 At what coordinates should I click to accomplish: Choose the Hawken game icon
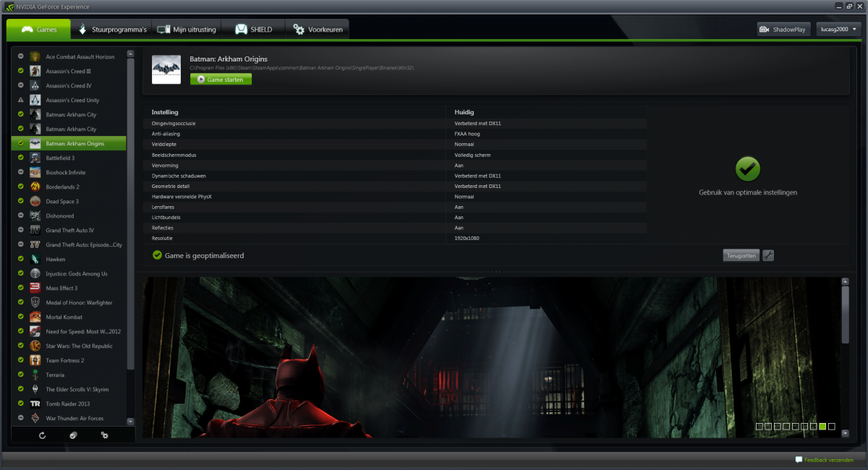pos(35,260)
